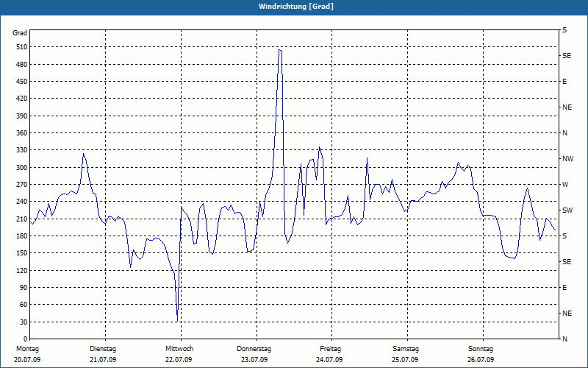
Task: Click the 'Mittwoch' day label
Action: [179, 349]
